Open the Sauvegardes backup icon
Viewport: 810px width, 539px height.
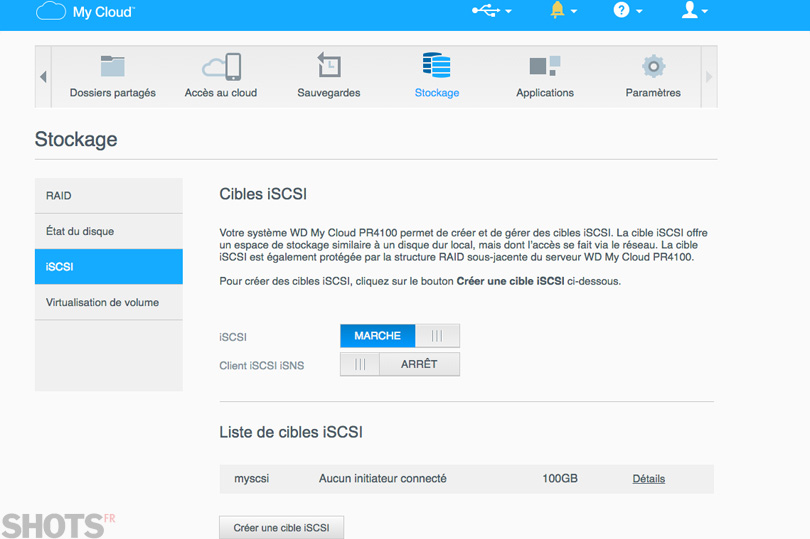(x=329, y=65)
